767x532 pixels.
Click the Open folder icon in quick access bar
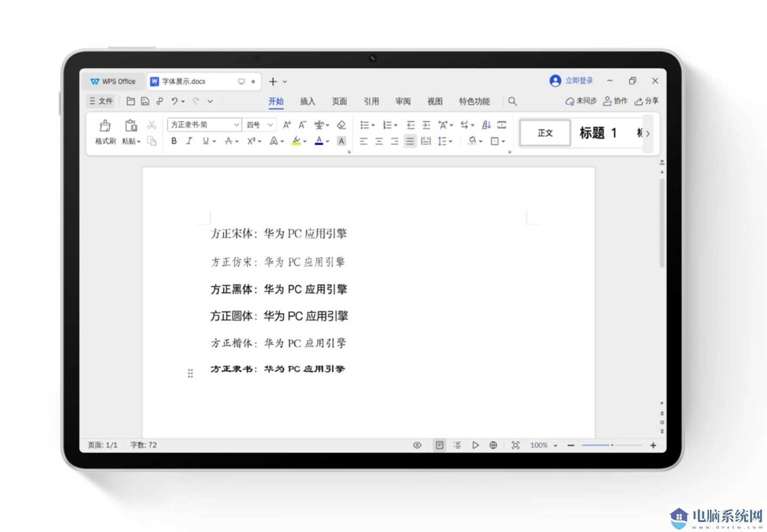point(130,101)
